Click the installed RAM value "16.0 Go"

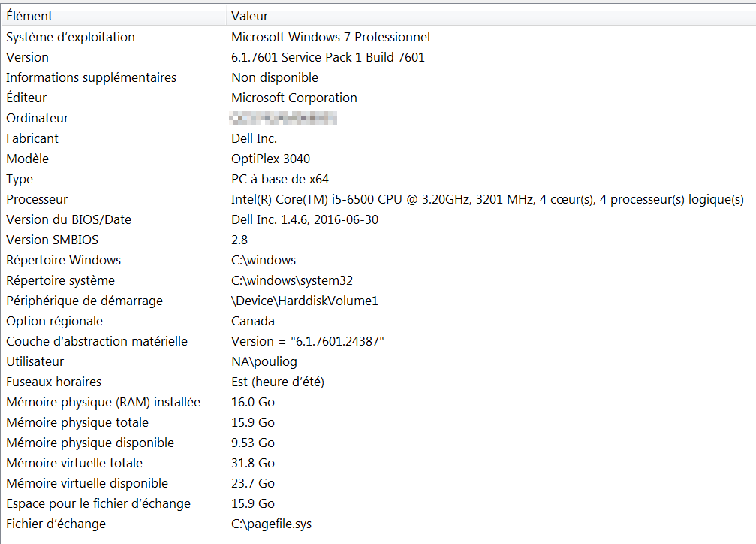point(253,402)
